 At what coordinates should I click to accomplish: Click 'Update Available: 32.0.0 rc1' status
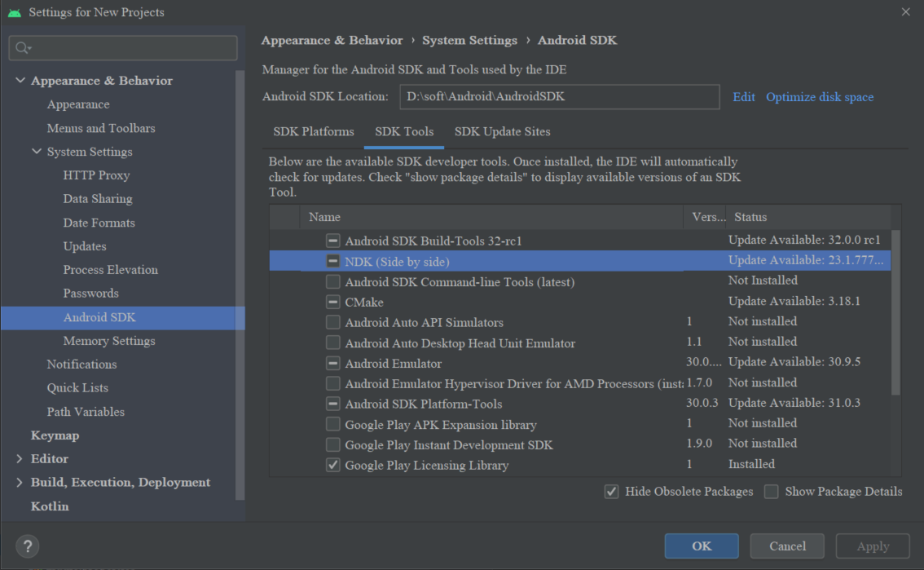(x=804, y=240)
